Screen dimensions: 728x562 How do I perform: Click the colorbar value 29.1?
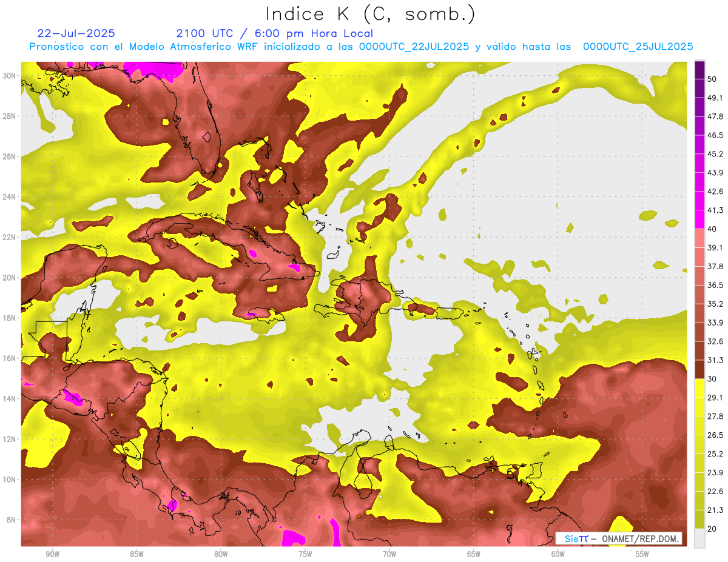[715, 397]
